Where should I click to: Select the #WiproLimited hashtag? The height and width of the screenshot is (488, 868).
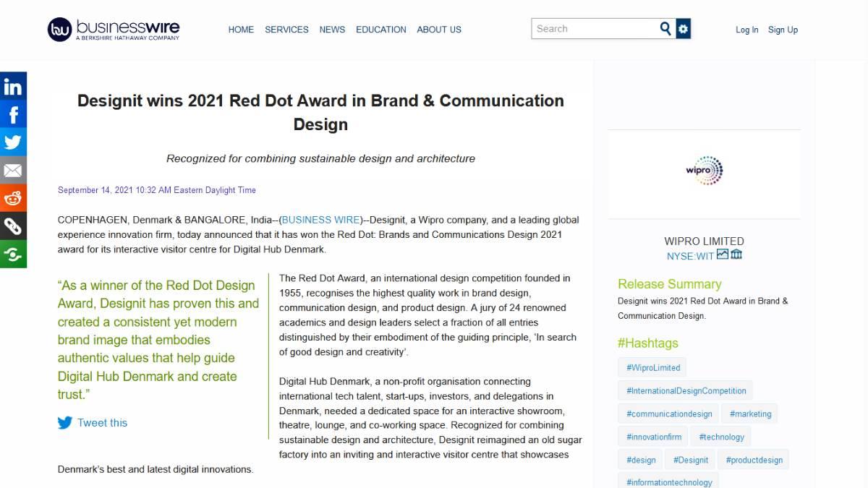coord(653,367)
